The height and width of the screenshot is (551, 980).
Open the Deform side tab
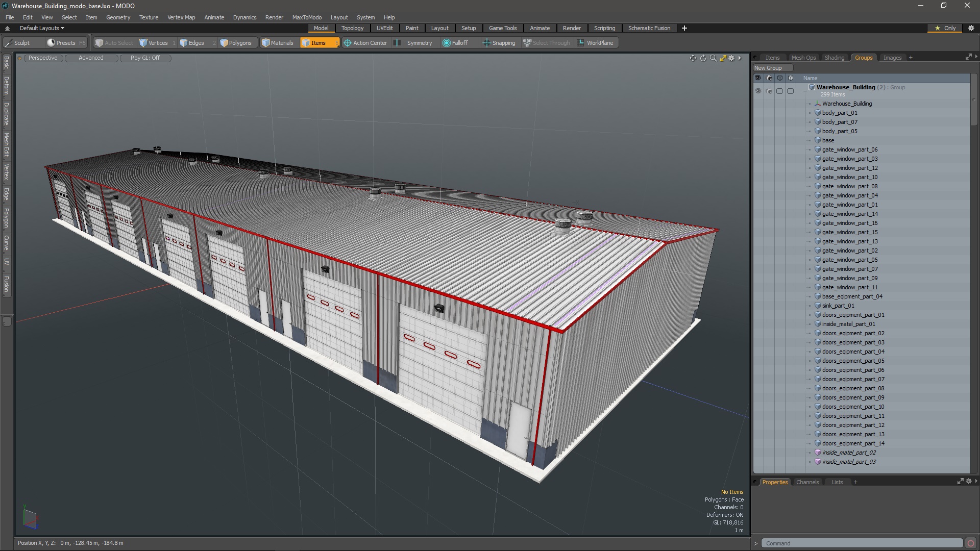pos(6,86)
